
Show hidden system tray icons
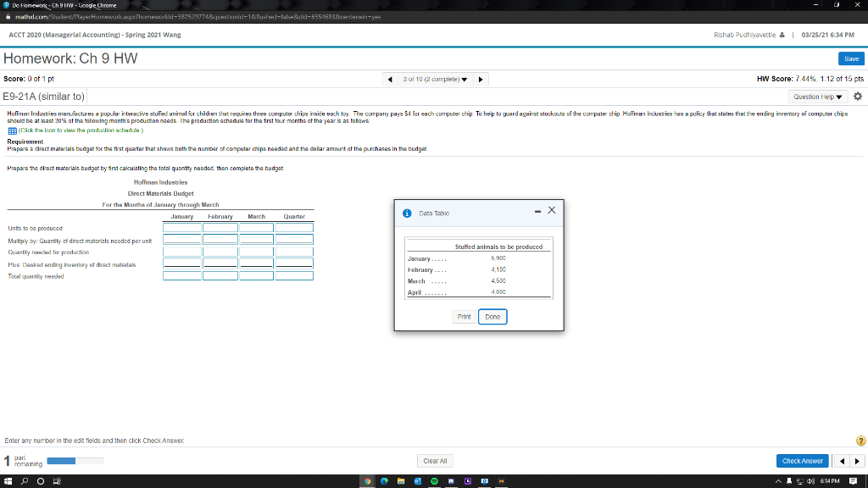click(778, 481)
